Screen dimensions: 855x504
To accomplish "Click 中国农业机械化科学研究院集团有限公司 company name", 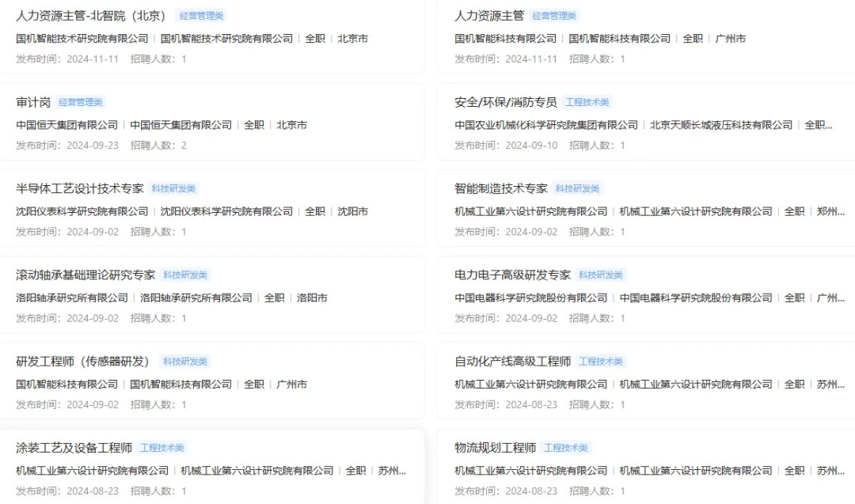I will (x=546, y=125).
